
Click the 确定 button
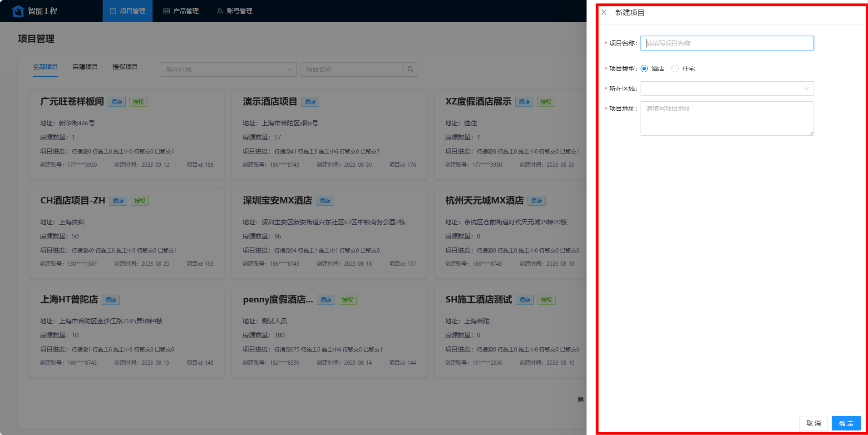click(x=846, y=423)
